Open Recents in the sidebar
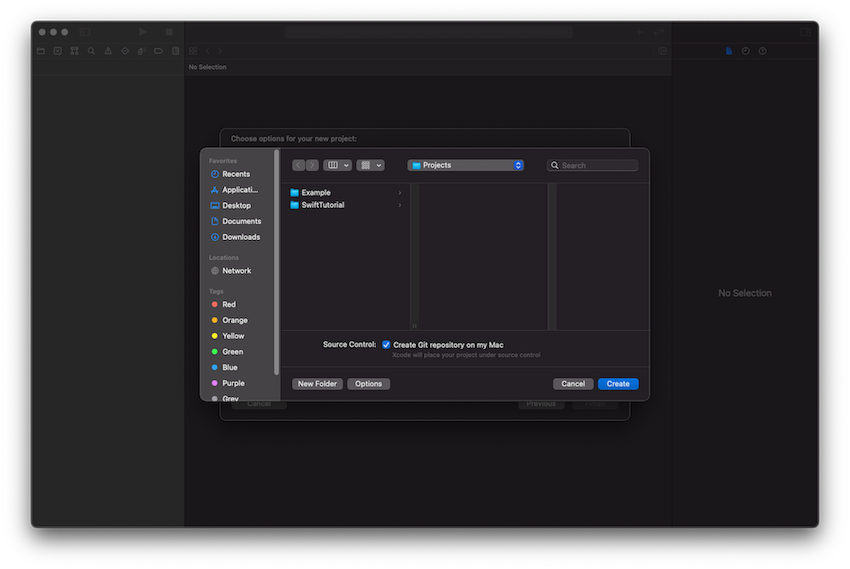Image resolution: width=850 pixels, height=569 pixels. click(237, 174)
